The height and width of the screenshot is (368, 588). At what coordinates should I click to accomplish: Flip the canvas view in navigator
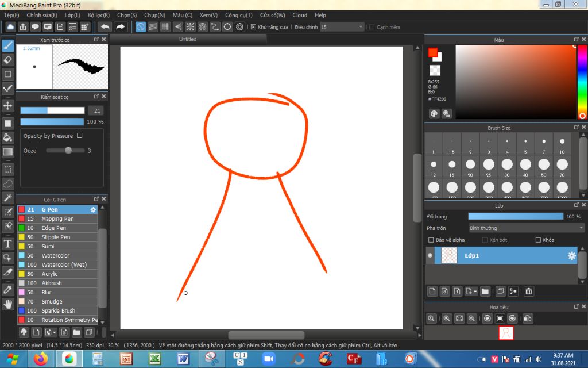click(x=528, y=319)
